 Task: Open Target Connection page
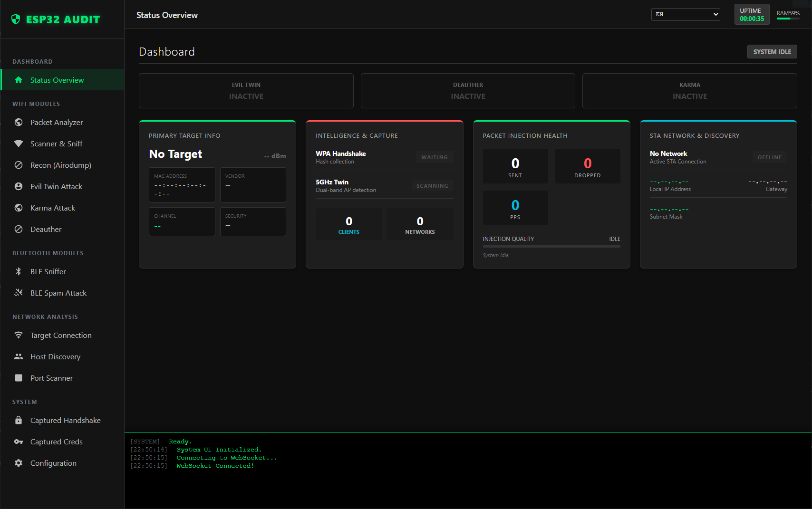(x=63, y=335)
